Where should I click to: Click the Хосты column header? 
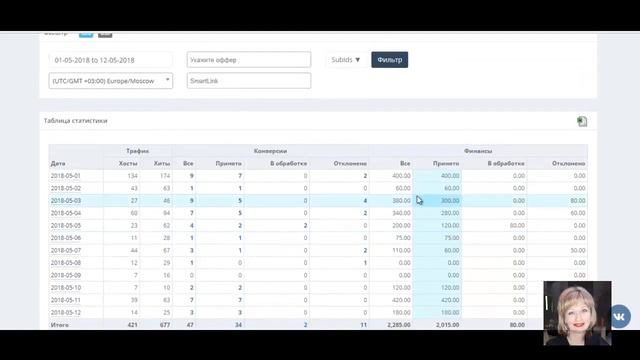pyautogui.click(x=128, y=163)
